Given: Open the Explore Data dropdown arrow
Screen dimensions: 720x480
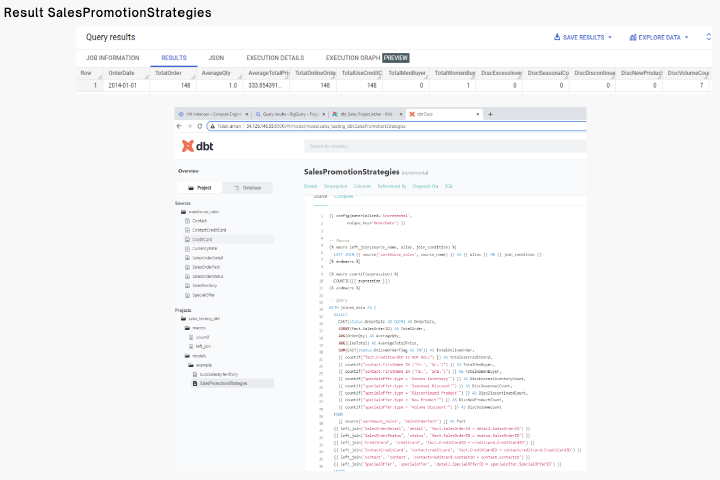Looking at the screenshot, I should click(686, 37).
